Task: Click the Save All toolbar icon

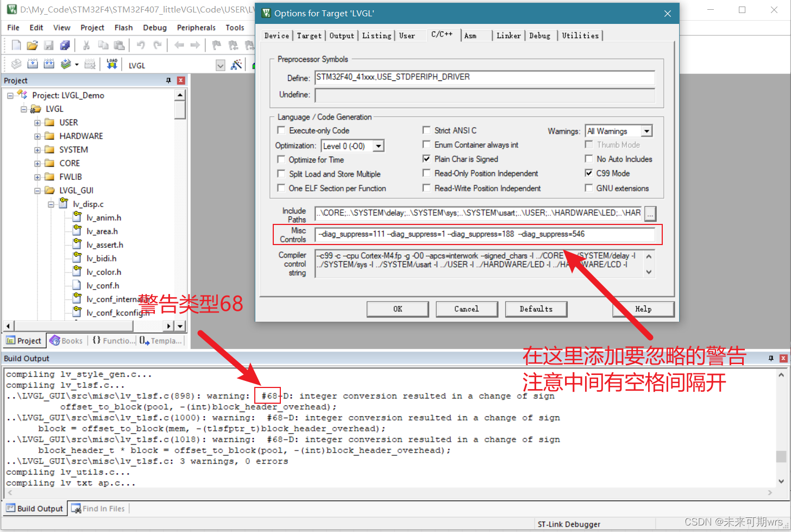Action: (65, 45)
